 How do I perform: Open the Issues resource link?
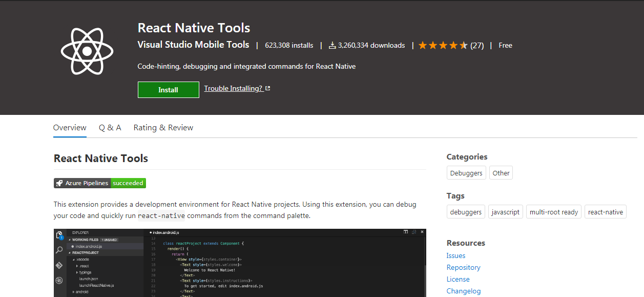pyautogui.click(x=456, y=255)
